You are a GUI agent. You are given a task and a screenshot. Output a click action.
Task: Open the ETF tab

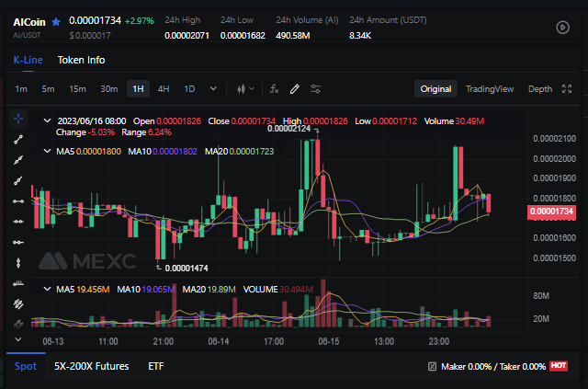click(x=156, y=367)
